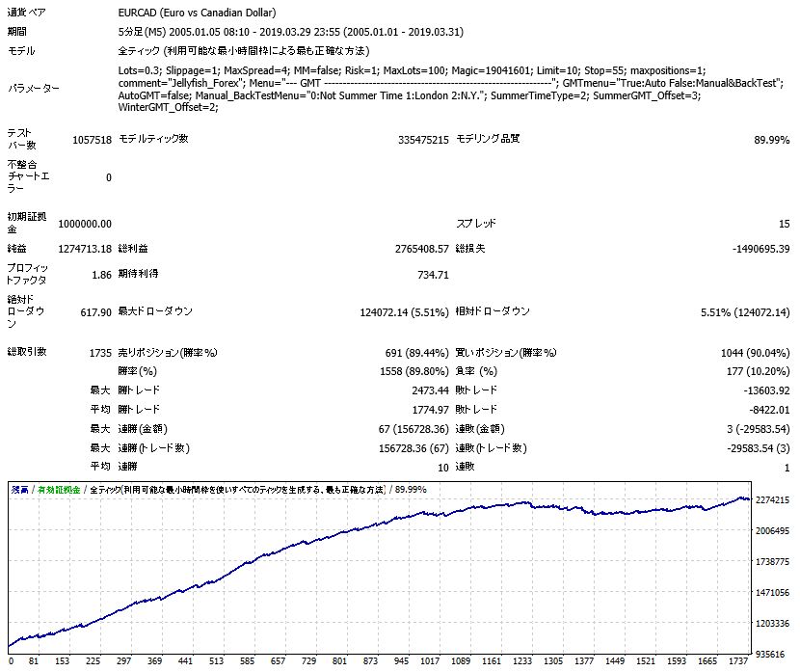Click the gross profit value 2765408.57

tap(422, 249)
